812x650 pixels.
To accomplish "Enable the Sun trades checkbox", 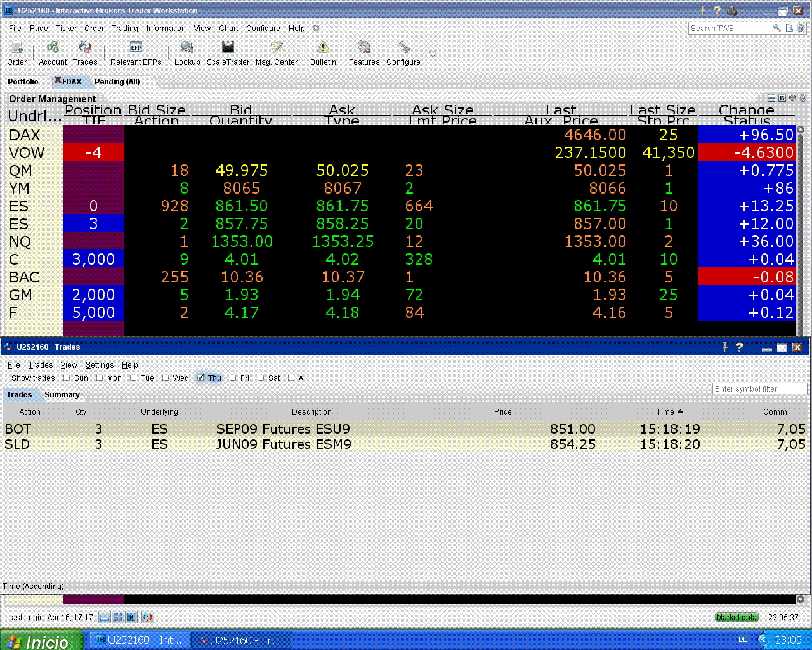I will pos(67,378).
